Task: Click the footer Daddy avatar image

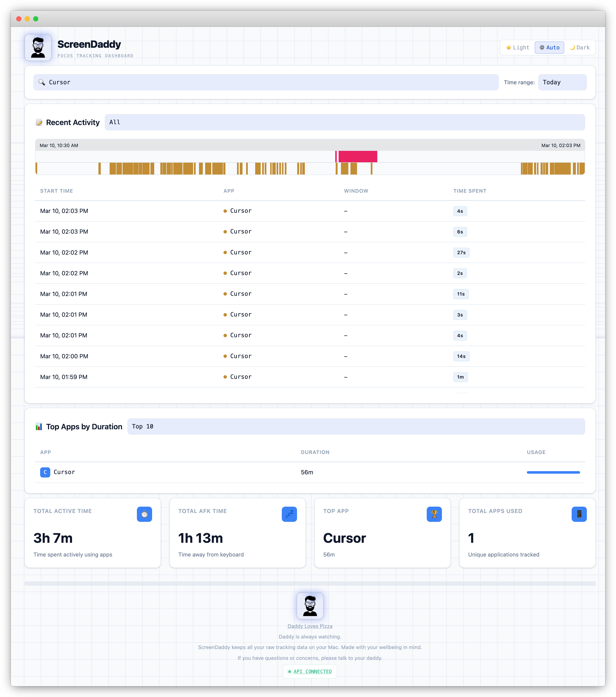Action: tap(310, 606)
